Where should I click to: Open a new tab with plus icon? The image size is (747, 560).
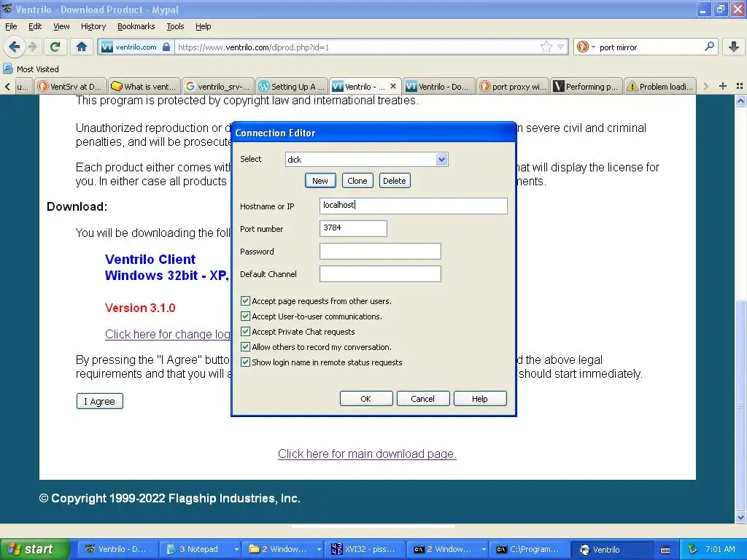point(723,86)
